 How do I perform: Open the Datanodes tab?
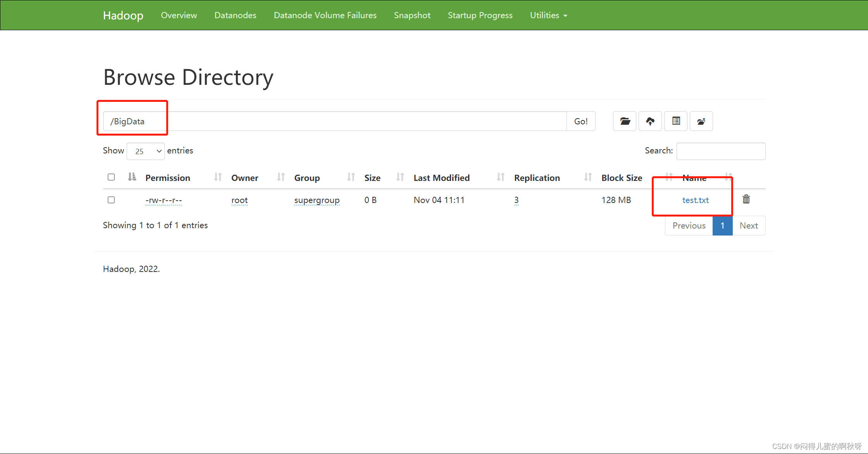[235, 15]
